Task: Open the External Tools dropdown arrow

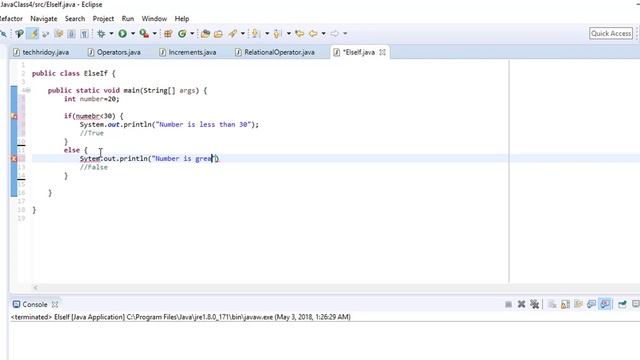Action: point(154,33)
